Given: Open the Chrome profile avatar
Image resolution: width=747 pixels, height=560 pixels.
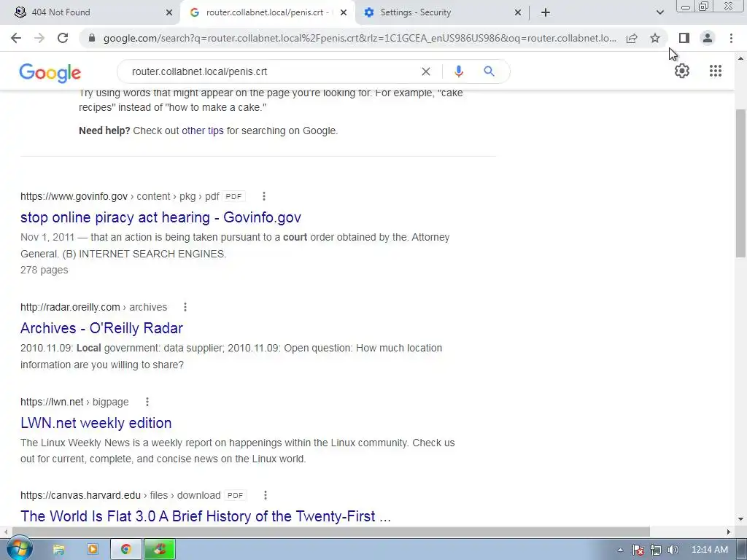Looking at the screenshot, I should [x=708, y=38].
